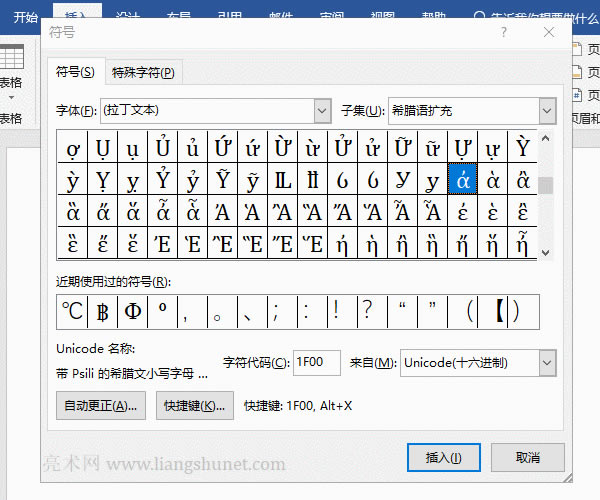Open 自动更正 AutoCorrect settings
The height and width of the screenshot is (500, 600).
pyautogui.click(x=101, y=405)
